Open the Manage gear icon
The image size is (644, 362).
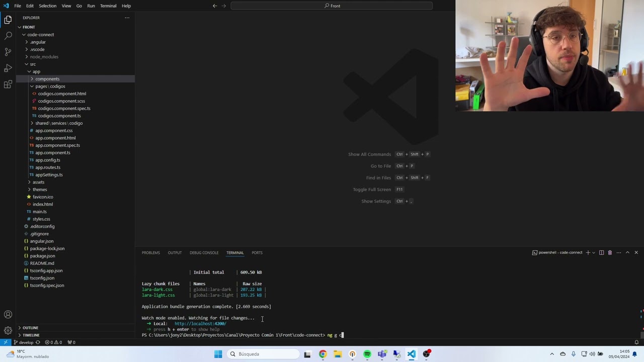pyautogui.click(x=8, y=330)
